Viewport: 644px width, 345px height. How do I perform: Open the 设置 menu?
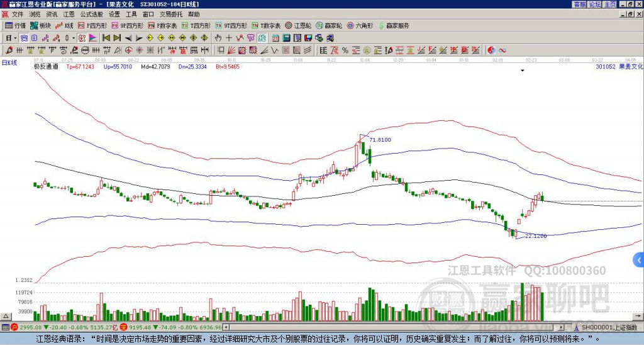pyautogui.click(x=114, y=14)
